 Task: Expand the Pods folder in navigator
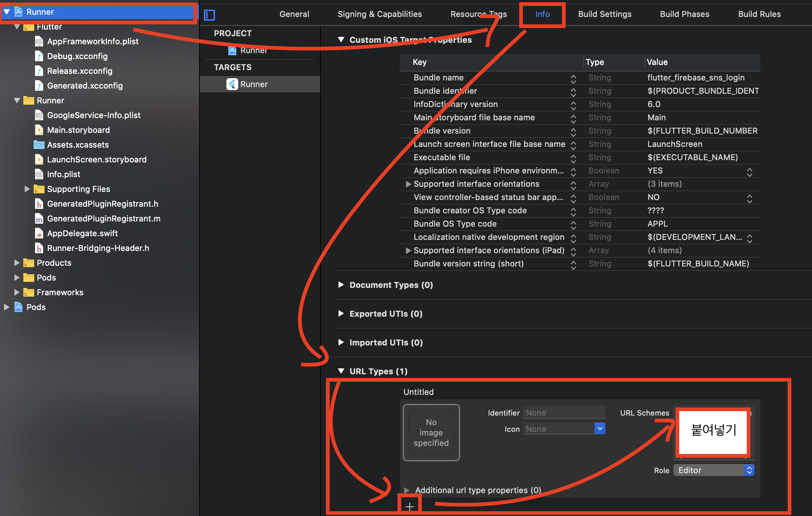(17, 278)
